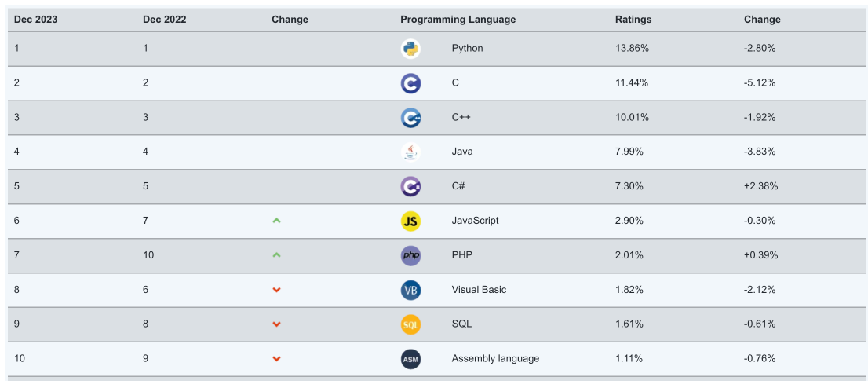Click the dark ASM Assembly icon
The height and width of the screenshot is (388, 868).
click(x=410, y=359)
